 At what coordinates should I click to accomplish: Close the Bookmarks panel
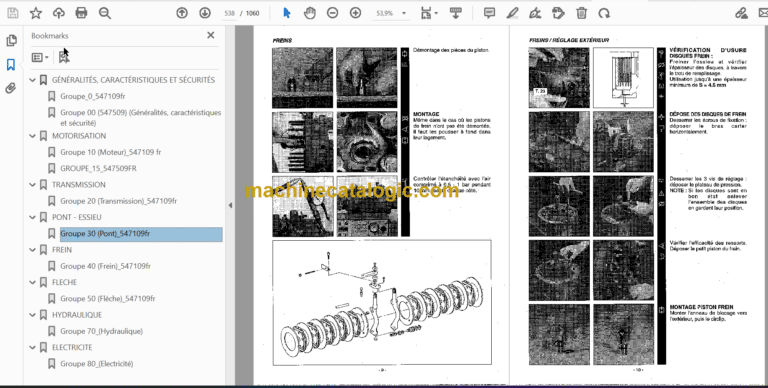point(211,35)
